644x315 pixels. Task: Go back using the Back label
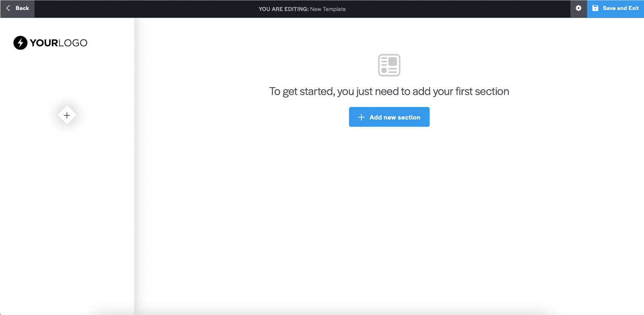point(22,8)
